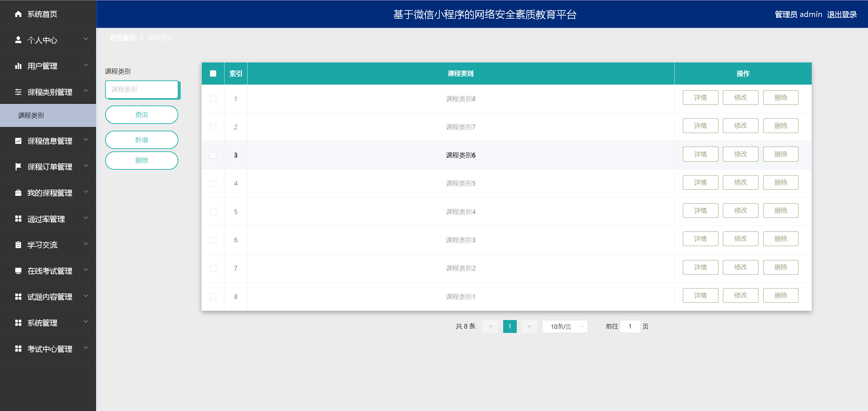Click the person icon for 个人中心

(x=18, y=40)
